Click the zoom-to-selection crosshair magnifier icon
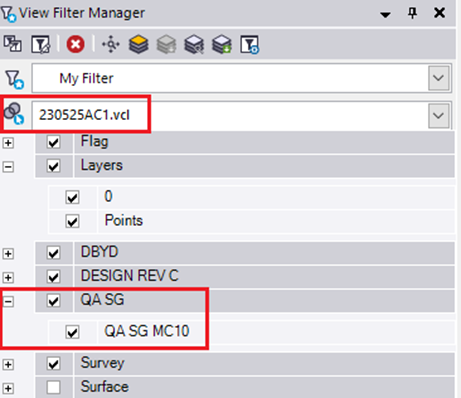The width and height of the screenshot is (461, 398). pyautogui.click(x=111, y=44)
